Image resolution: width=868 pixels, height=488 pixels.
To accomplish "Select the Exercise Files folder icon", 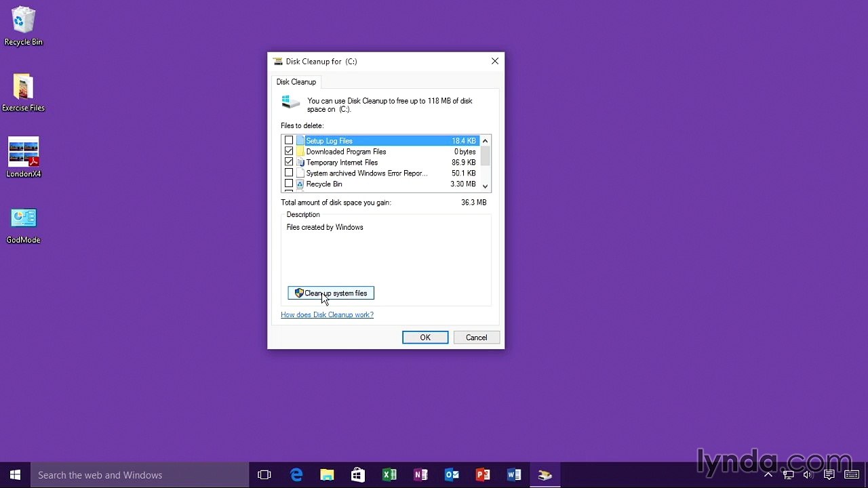I will [23, 93].
